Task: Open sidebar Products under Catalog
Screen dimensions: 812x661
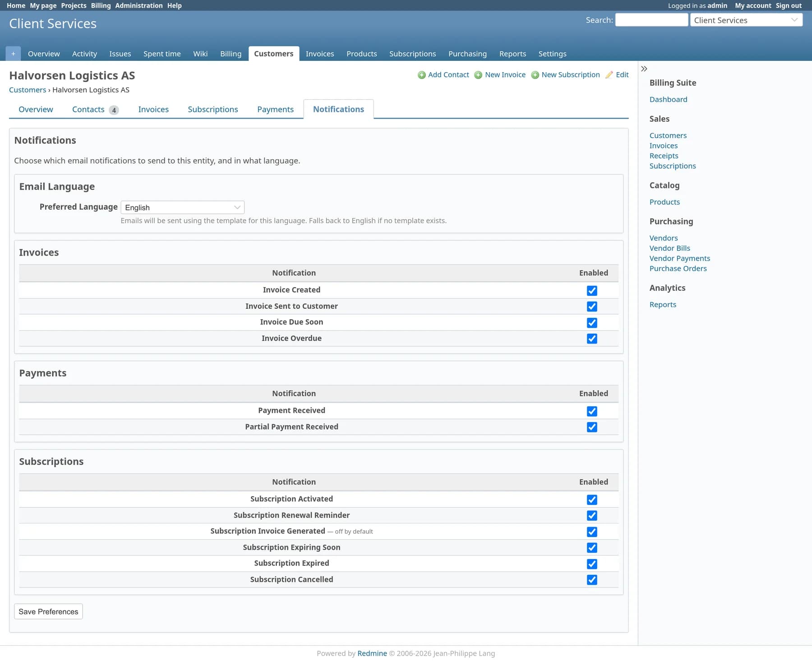Action: [664, 202]
